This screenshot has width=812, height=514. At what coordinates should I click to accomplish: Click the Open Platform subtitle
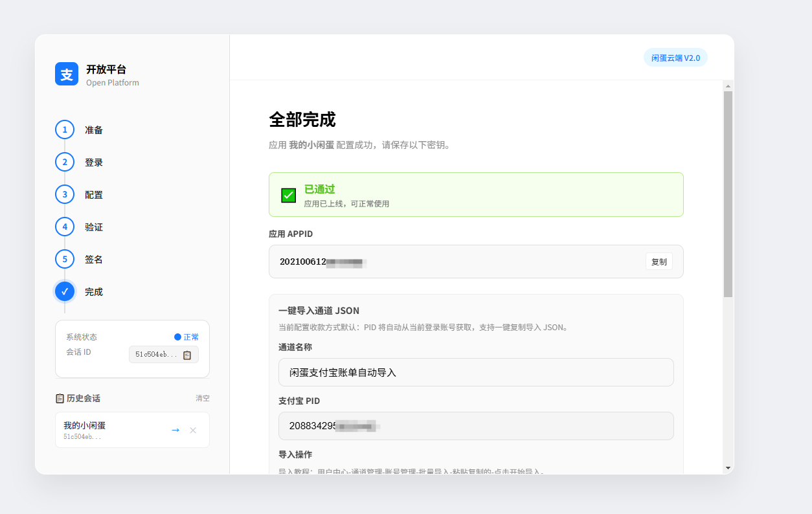click(x=113, y=83)
